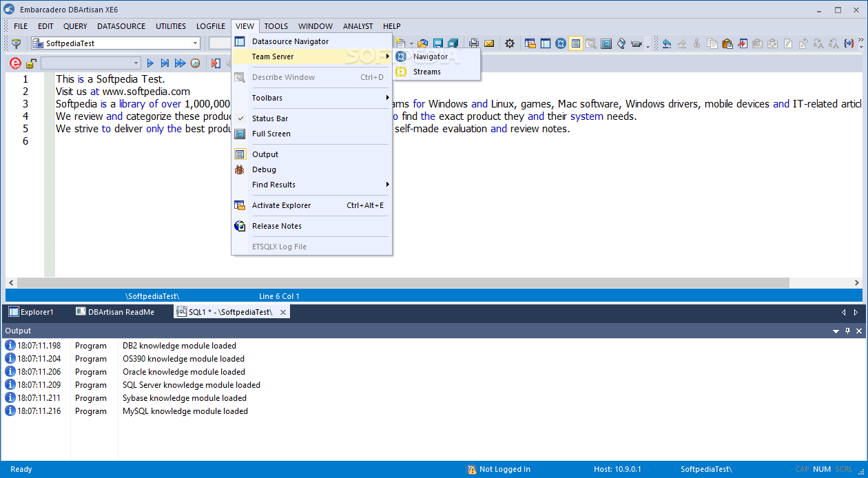Open the DATASOURCE menu
Viewport: 868px width, 478px height.
[x=121, y=26]
